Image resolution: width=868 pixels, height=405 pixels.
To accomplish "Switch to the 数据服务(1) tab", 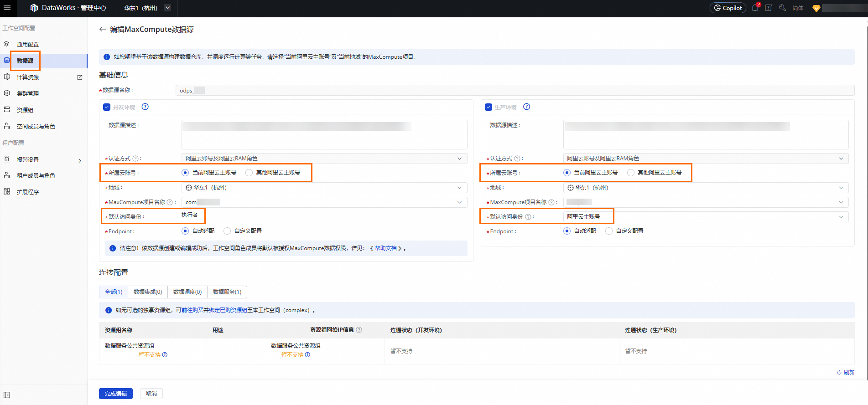I will coord(227,292).
